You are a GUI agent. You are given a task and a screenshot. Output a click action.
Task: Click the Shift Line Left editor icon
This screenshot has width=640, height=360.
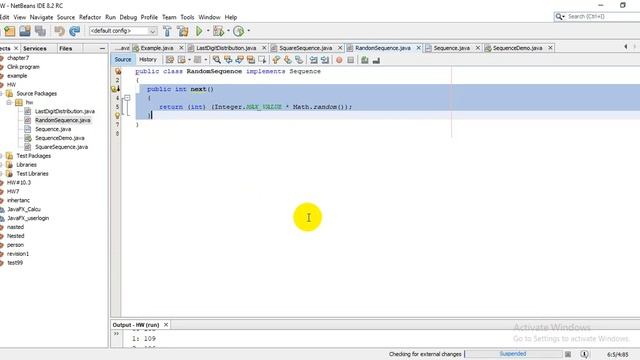(x=313, y=60)
